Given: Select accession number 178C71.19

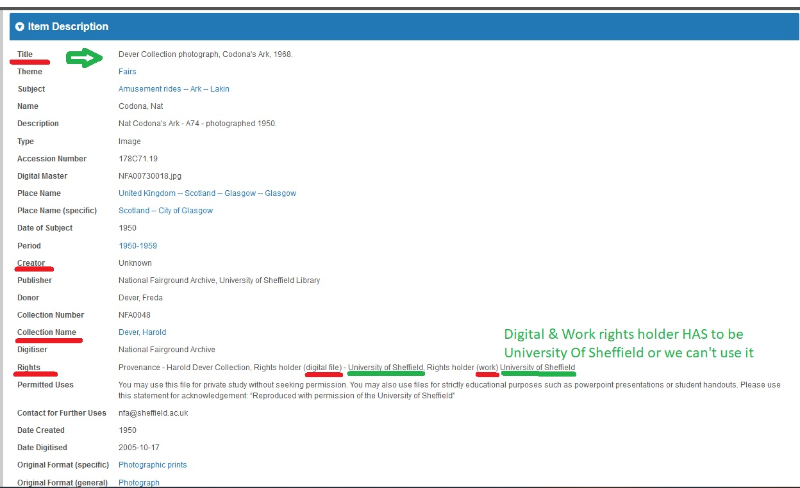Looking at the screenshot, I should 138,158.
